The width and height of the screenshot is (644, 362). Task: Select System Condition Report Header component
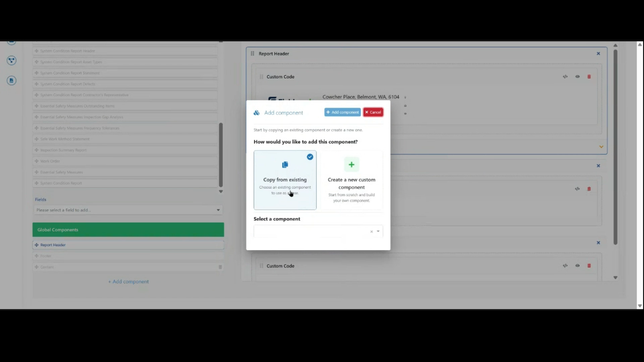point(125,51)
